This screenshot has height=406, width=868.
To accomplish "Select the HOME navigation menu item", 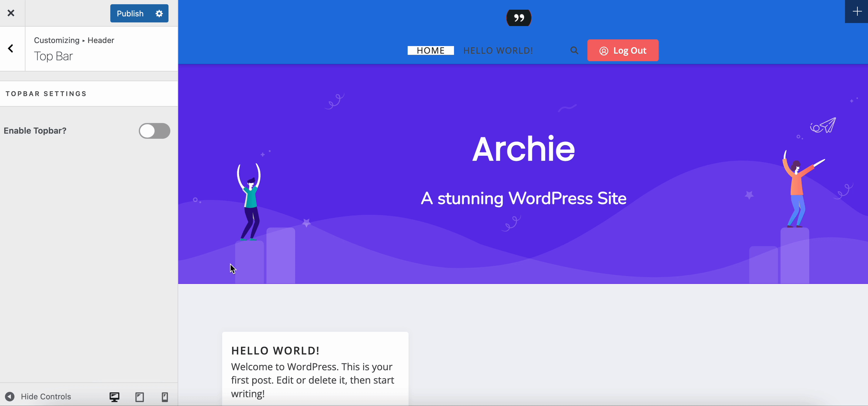I will pos(431,50).
